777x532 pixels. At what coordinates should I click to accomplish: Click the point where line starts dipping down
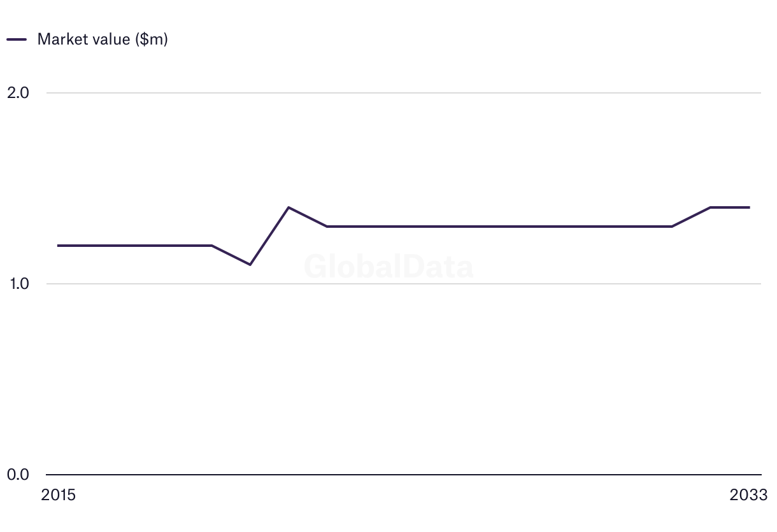[x=211, y=246]
